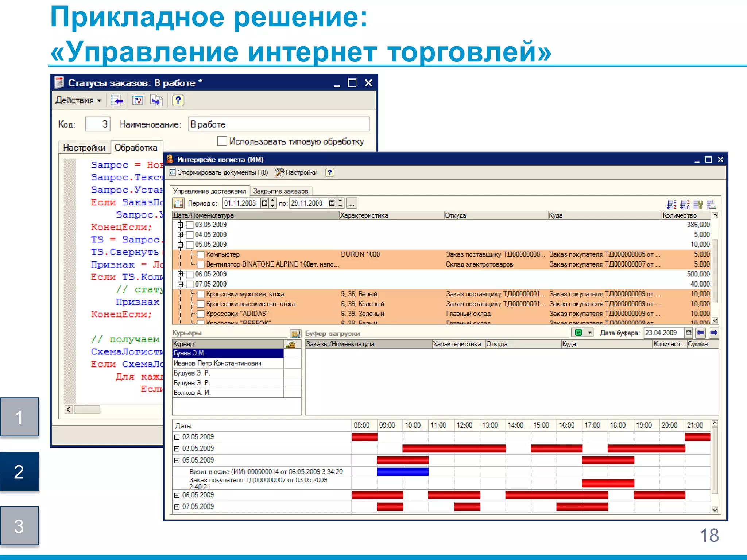Open the Настройки tab in status window
Screen dimensions: 747x560
click(84, 148)
